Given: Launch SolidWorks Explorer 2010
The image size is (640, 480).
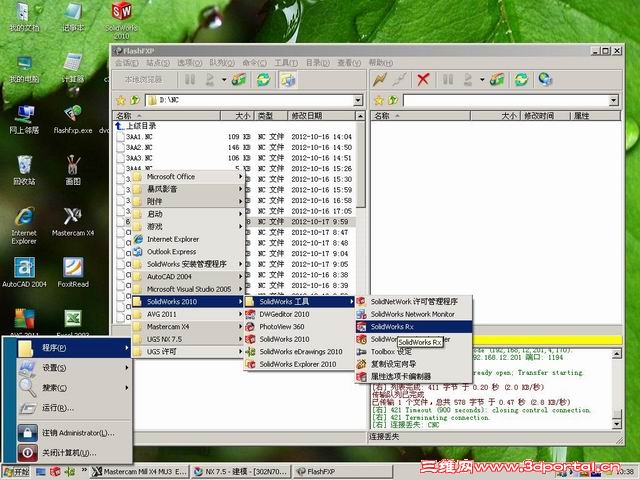Looking at the screenshot, I should (x=299, y=364).
